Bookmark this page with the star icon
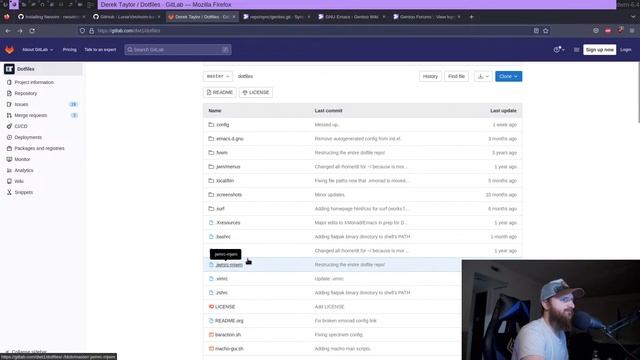 click(x=546, y=31)
